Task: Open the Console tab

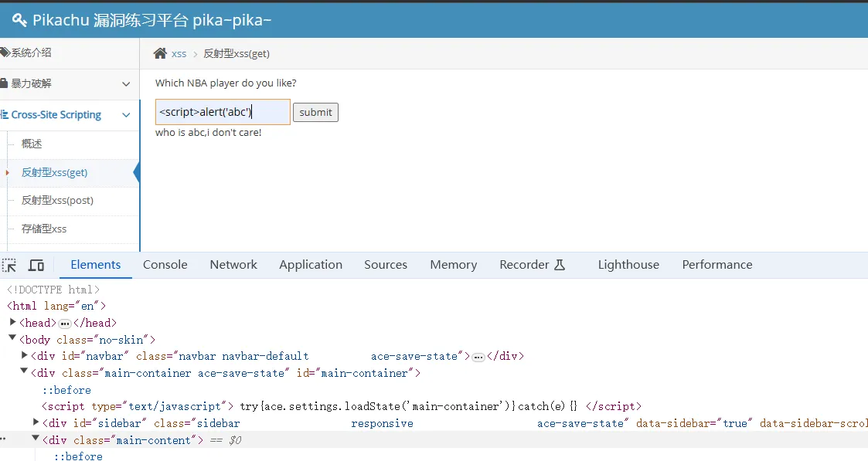Action: 165,265
